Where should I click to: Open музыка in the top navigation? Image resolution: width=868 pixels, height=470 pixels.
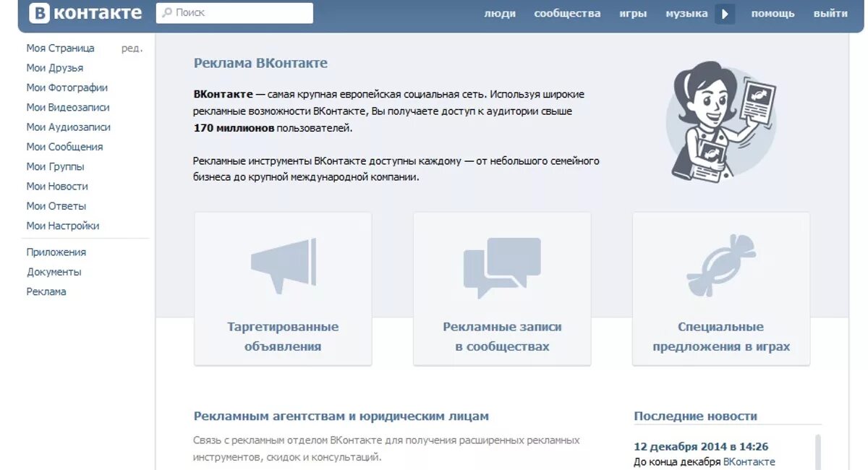pyautogui.click(x=686, y=14)
